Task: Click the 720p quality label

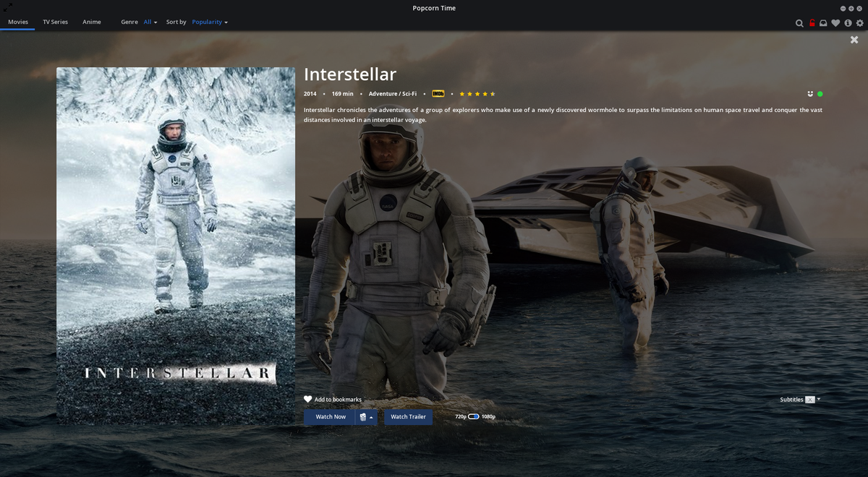Action: 461,417
